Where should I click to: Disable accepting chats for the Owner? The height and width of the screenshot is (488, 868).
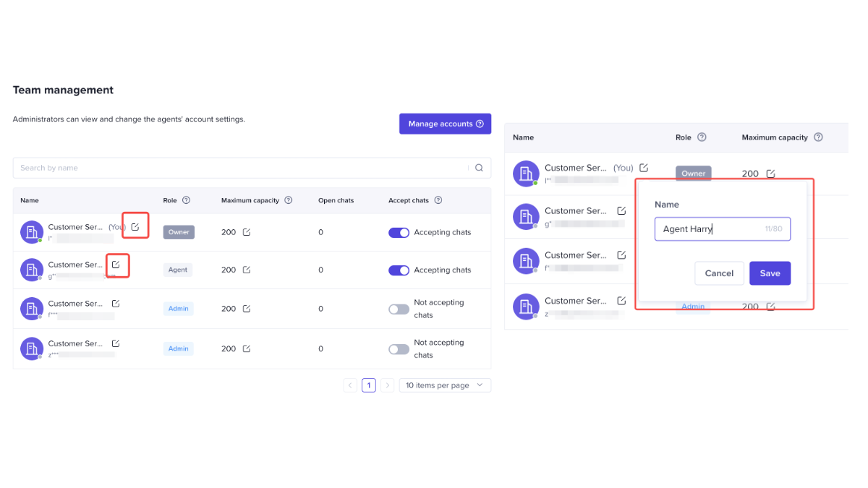click(x=399, y=233)
